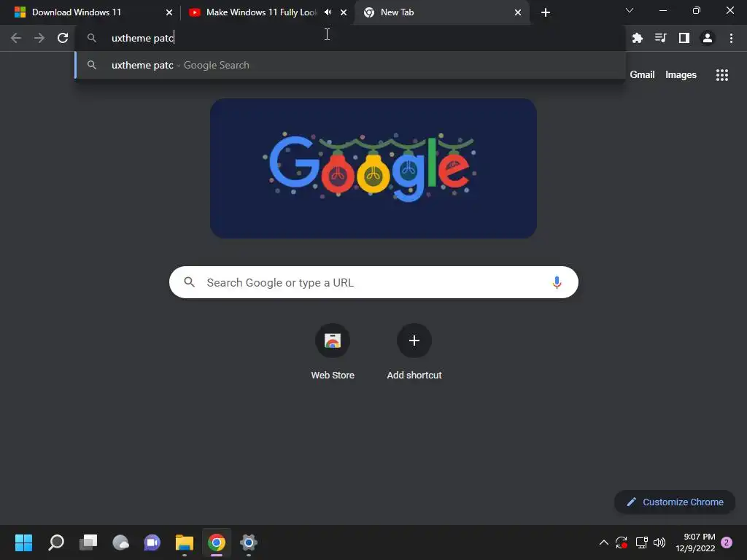747x560 pixels.
Task: Go forward with the forward arrow
Action: tap(39, 38)
